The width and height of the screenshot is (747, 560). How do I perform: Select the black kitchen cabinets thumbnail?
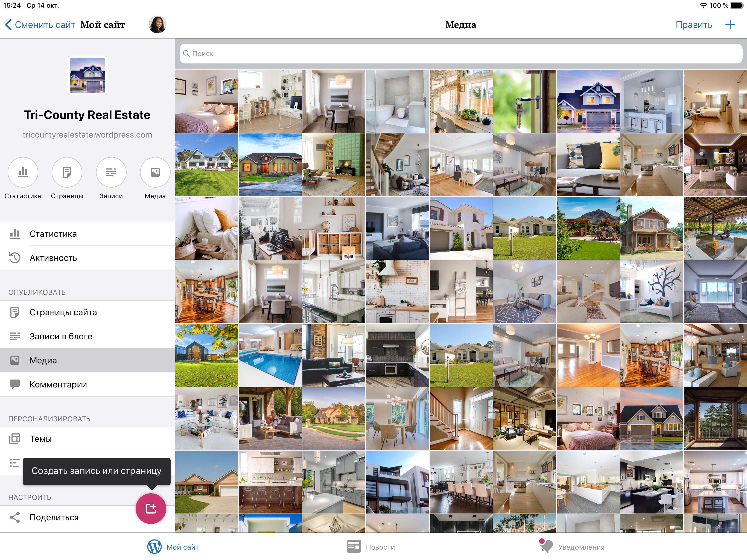(397, 355)
